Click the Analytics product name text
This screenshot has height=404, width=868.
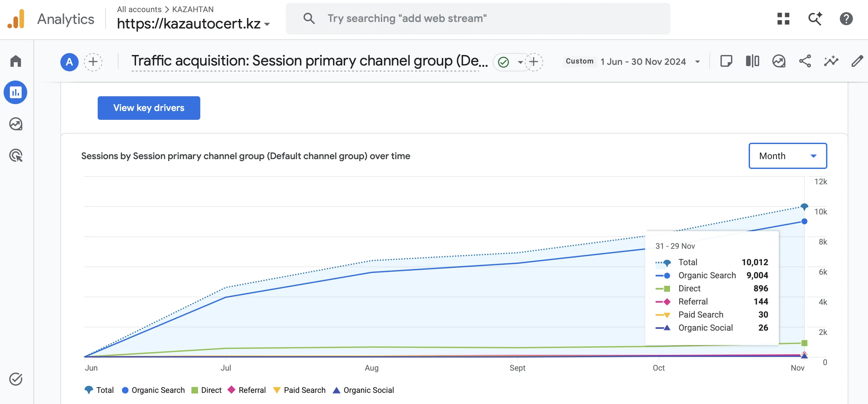[x=66, y=19]
